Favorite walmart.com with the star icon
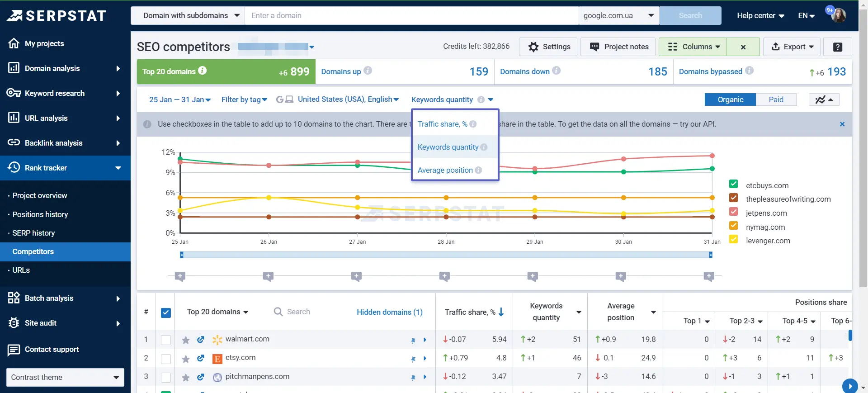 tap(185, 340)
